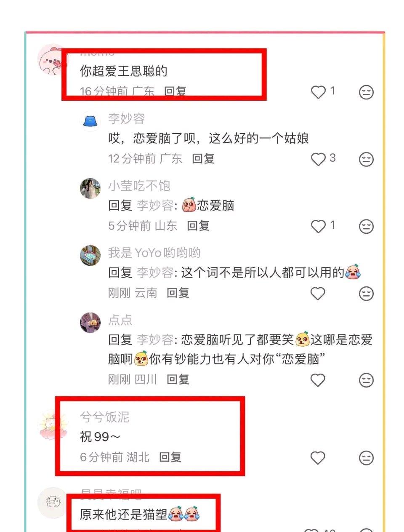Screen dimensions: 404x532
Task: Dislike face icon on 点点's reply
Action: [x=366, y=380]
